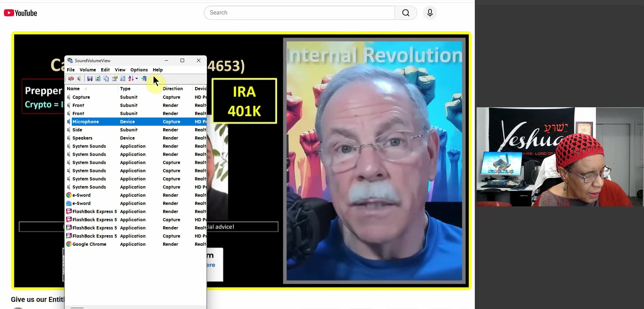Click the A-Z sort toolbar icon

(x=131, y=79)
